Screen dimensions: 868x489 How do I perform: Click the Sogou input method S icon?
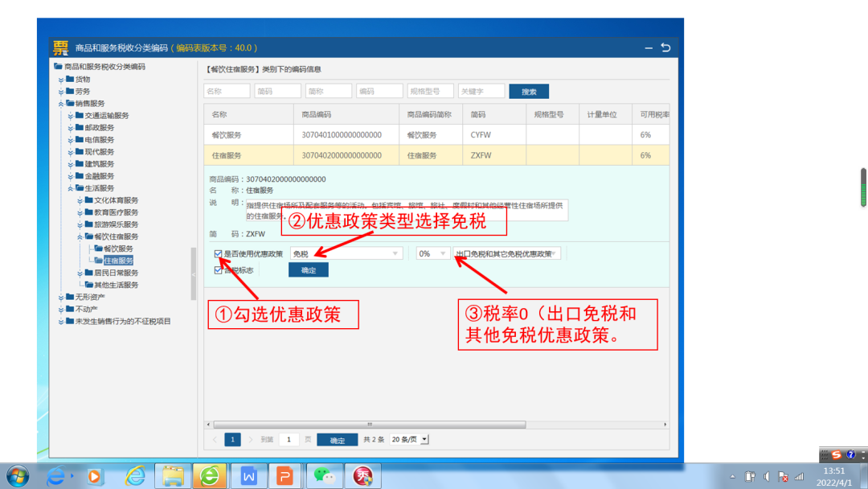pyautogui.click(x=837, y=454)
